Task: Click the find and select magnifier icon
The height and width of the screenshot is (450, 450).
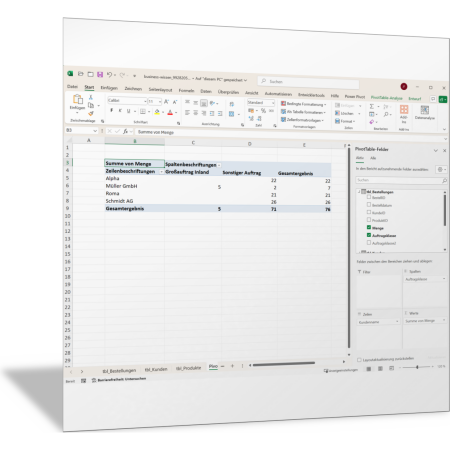Action: pos(386,114)
